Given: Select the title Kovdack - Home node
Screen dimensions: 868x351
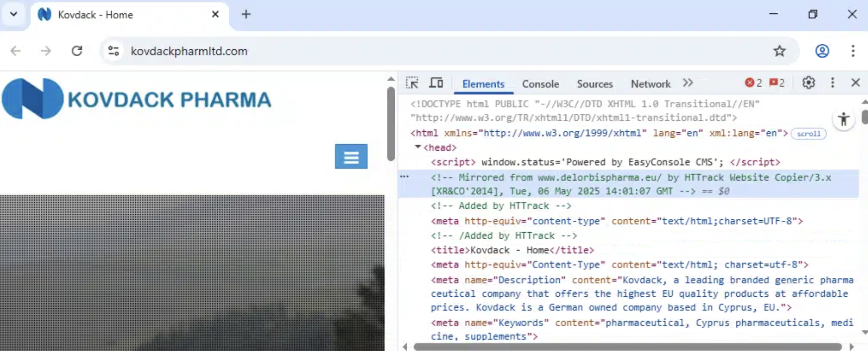Looking at the screenshot, I should click(x=512, y=250).
